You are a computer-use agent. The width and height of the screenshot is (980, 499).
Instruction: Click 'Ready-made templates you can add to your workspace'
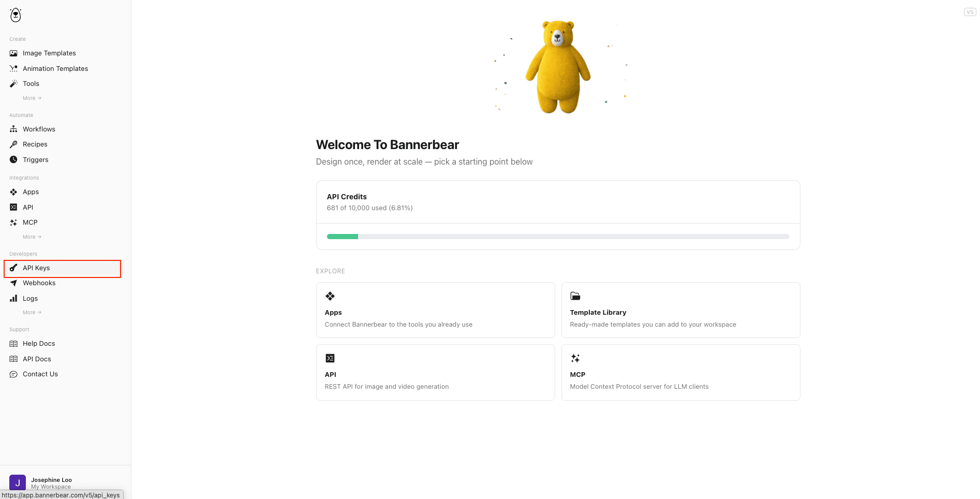pyautogui.click(x=653, y=325)
